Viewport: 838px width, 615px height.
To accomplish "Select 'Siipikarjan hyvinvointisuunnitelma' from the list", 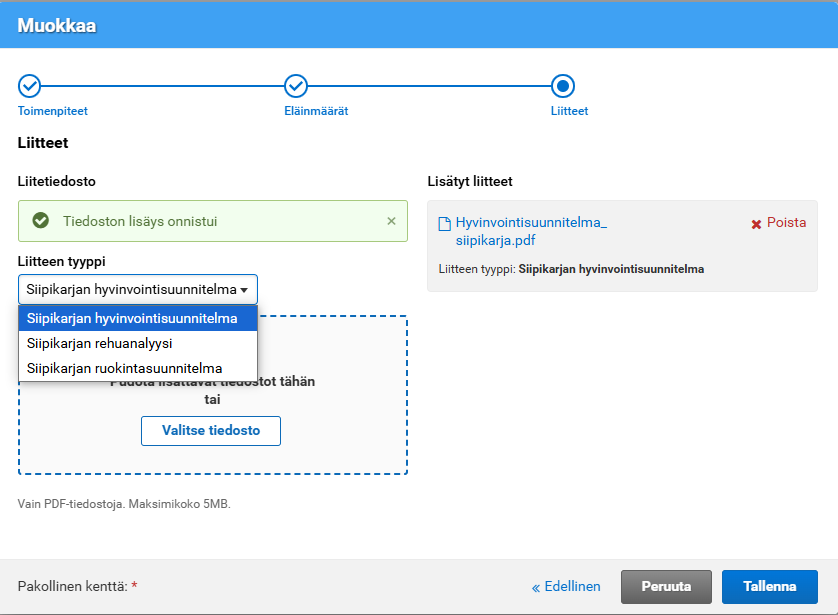I will [138, 319].
